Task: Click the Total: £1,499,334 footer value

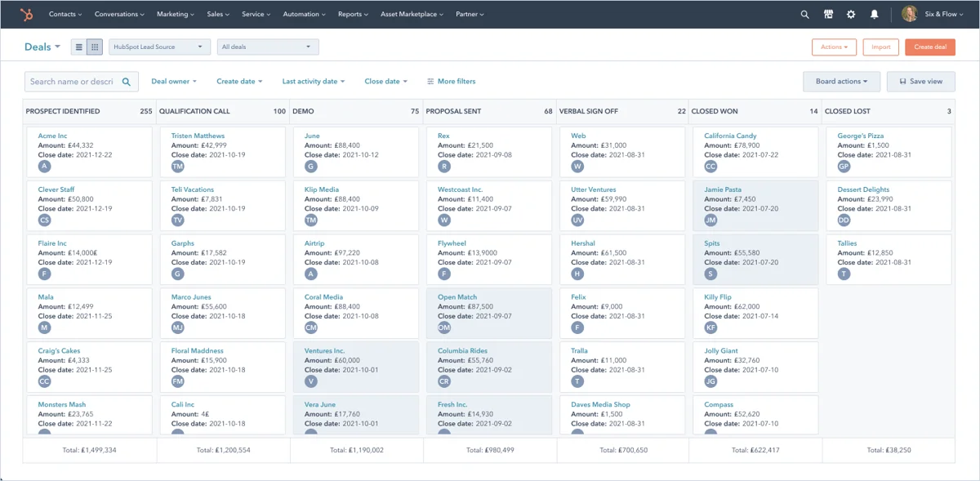Action: coord(89,450)
